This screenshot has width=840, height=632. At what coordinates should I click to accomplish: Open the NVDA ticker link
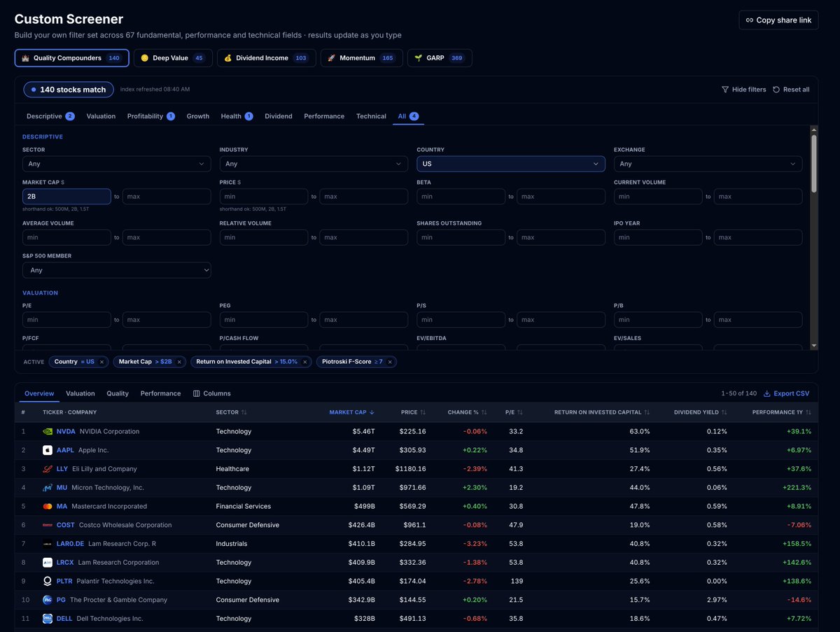pyautogui.click(x=66, y=432)
